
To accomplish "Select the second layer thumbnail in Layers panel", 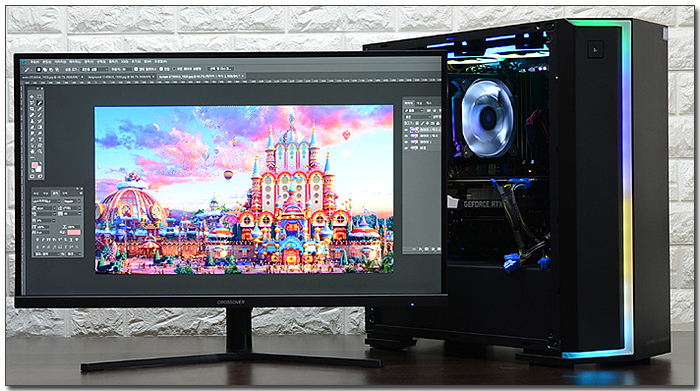I will pos(414,136).
